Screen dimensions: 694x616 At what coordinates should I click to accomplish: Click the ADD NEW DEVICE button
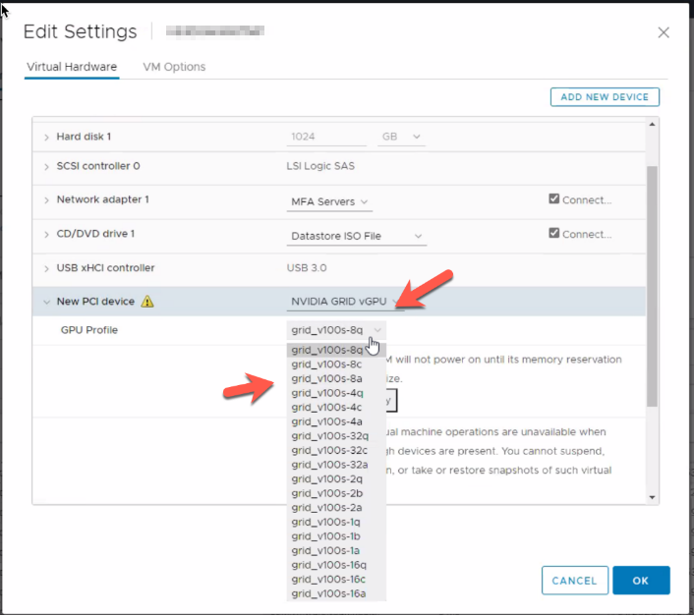[x=605, y=97]
